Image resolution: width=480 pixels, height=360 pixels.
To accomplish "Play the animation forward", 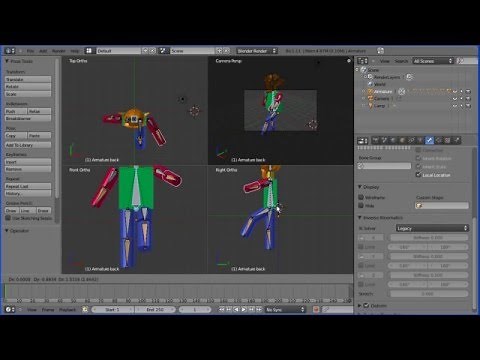I will [244, 310].
